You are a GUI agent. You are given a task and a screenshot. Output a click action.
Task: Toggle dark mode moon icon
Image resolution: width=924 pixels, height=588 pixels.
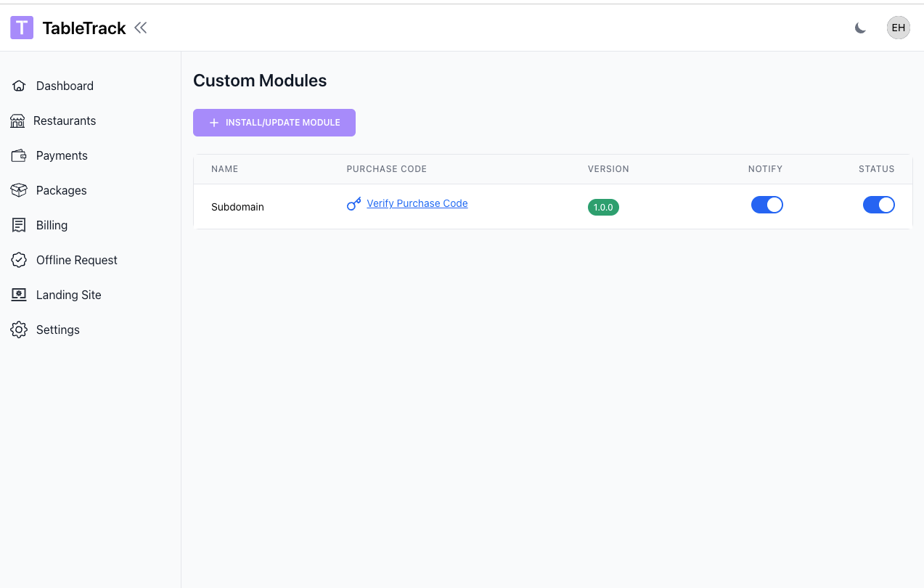tap(860, 28)
